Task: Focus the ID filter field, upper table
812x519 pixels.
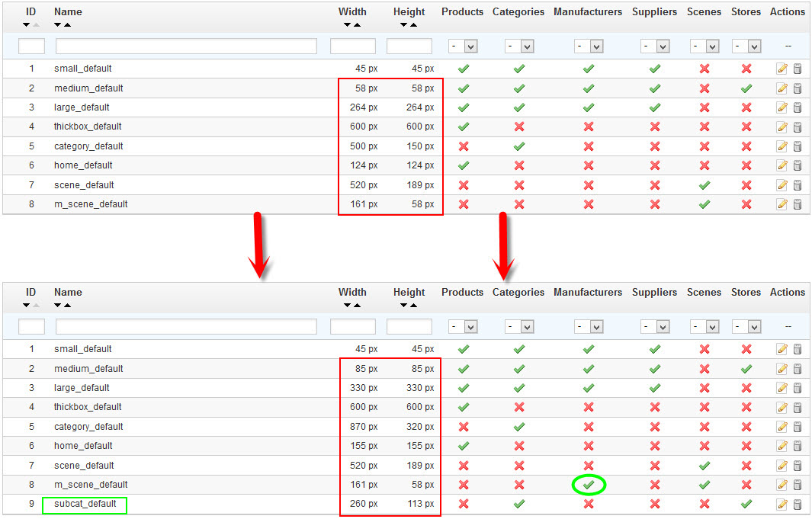Action: pyautogui.click(x=31, y=46)
